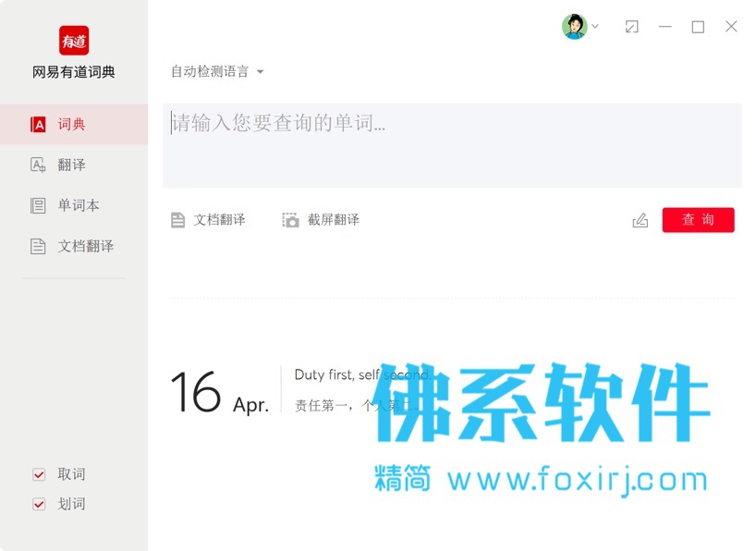Switch to the 翻译 translation tab

coord(74,165)
